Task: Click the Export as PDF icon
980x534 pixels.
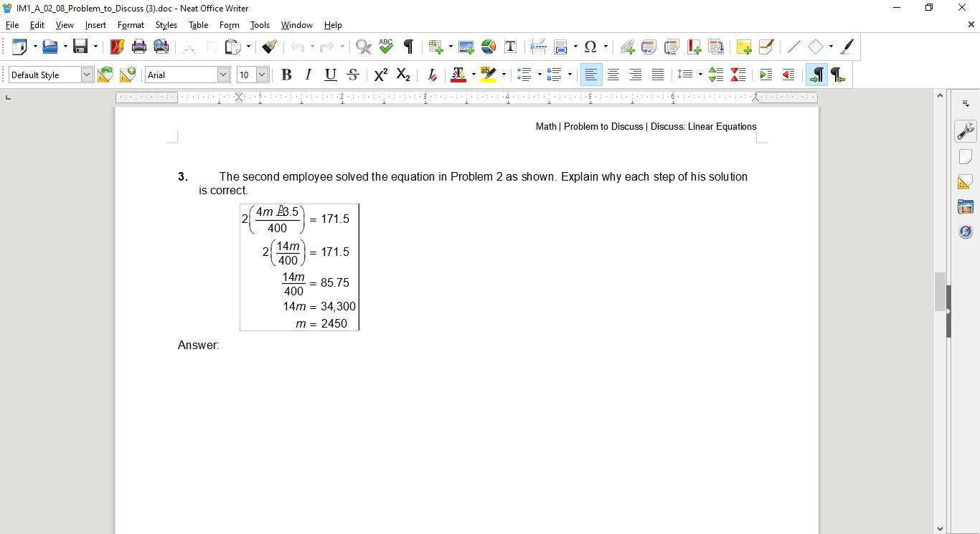Action: coord(117,47)
